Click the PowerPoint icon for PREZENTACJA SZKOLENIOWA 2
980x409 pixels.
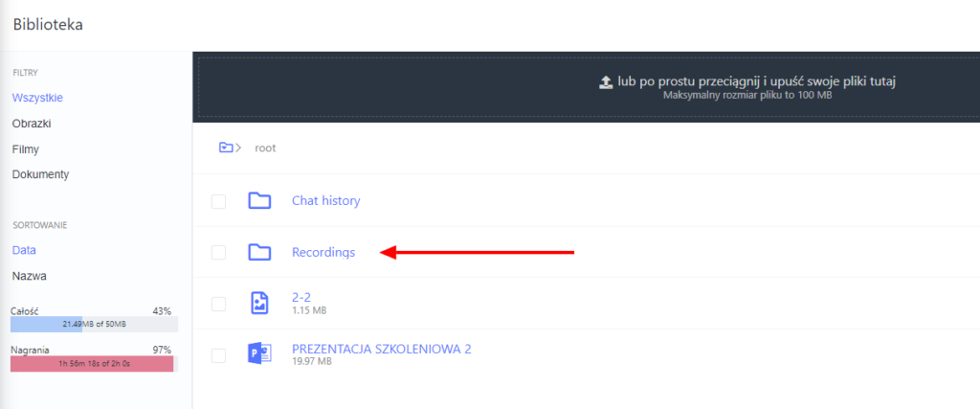coord(259,354)
